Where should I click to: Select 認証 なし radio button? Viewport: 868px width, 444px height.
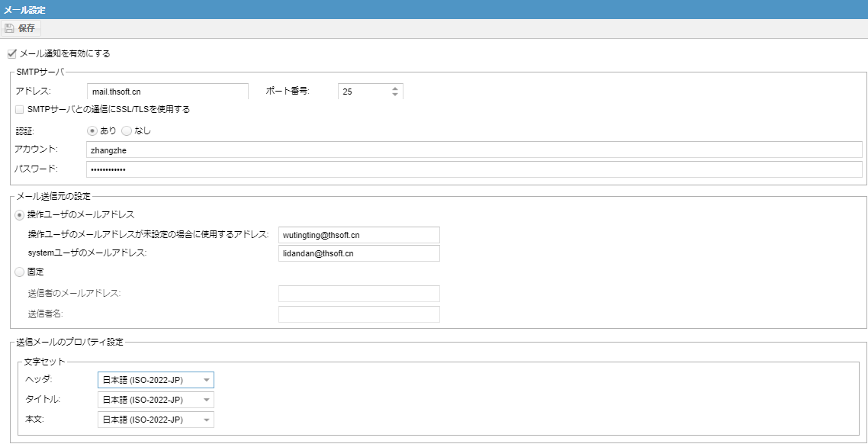[126, 131]
